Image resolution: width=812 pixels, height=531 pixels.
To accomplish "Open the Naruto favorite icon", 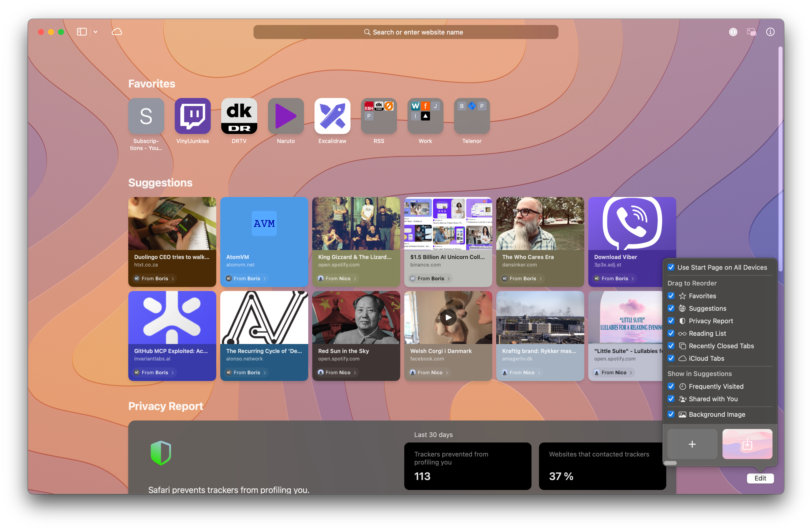I will [x=285, y=116].
